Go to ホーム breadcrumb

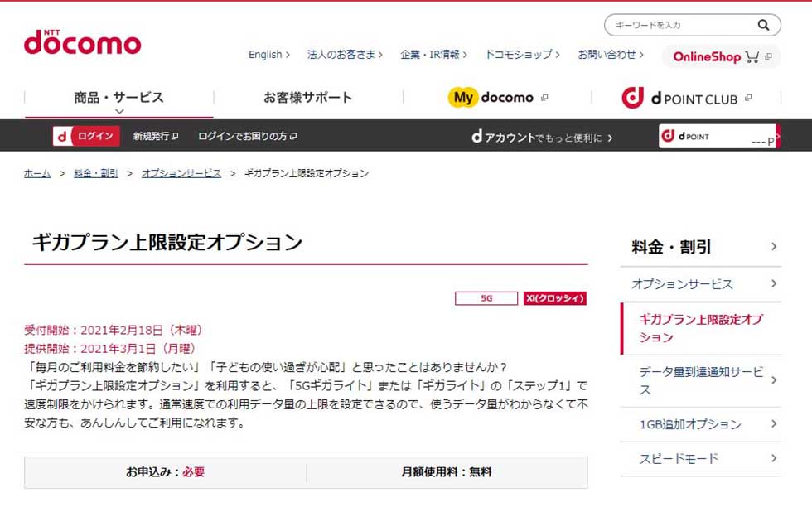(37, 173)
